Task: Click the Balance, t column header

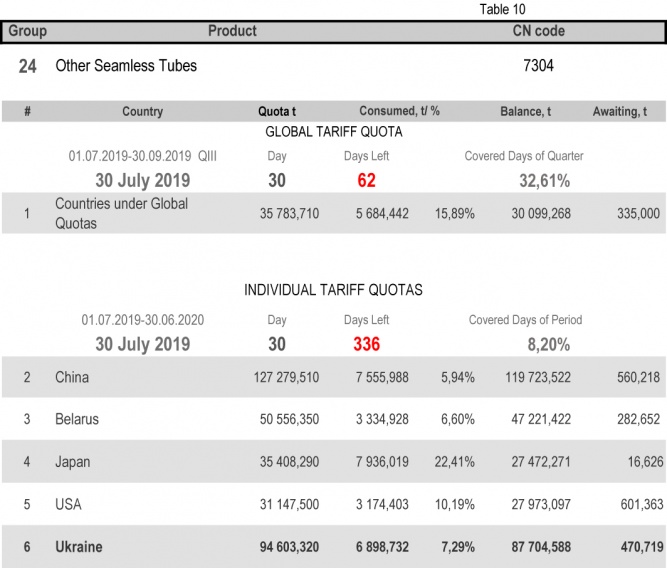Action: point(525,112)
